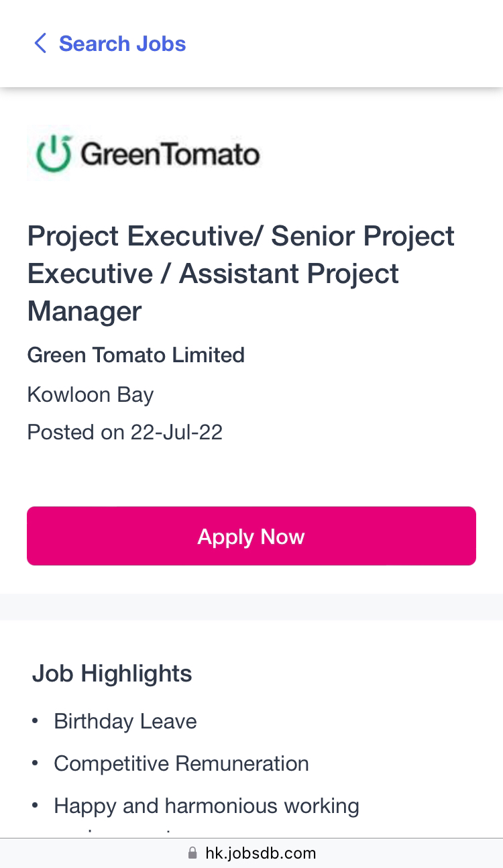Click the Job Highlights heading
The width and height of the screenshot is (503, 868).
[112, 673]
